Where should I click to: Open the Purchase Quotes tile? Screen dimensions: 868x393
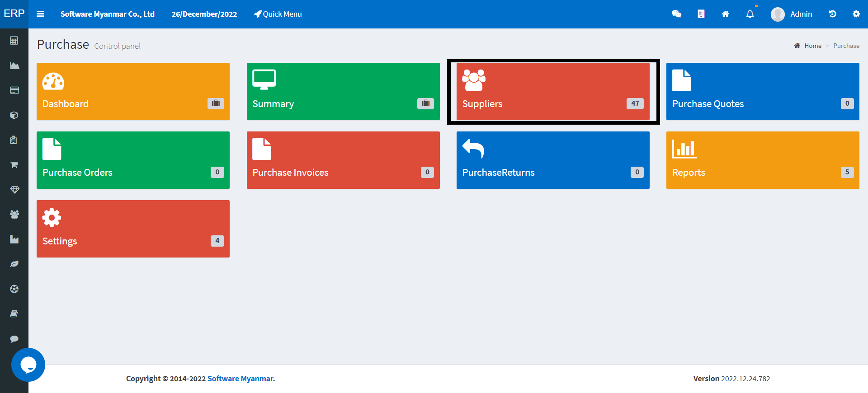pos(763,91)
